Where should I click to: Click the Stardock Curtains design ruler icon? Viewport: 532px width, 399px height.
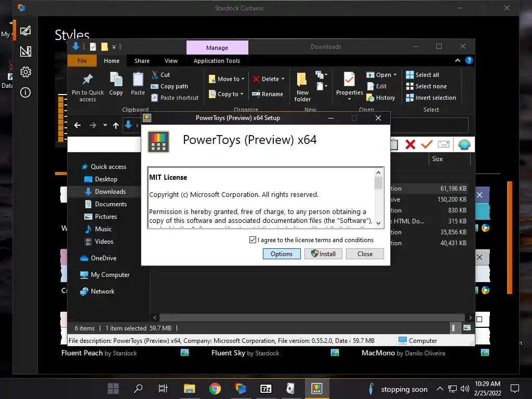(x=25, y=51)
